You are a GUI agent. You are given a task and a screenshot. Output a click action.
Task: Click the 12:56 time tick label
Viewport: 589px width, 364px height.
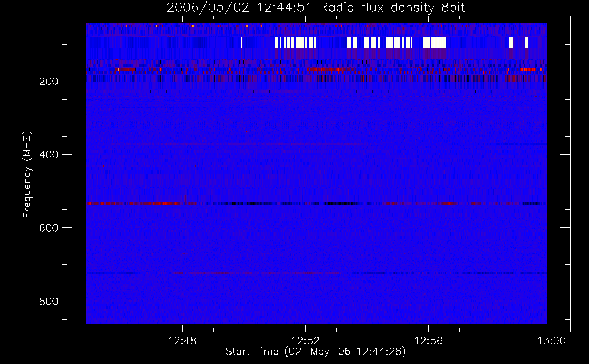click(428, 341)
